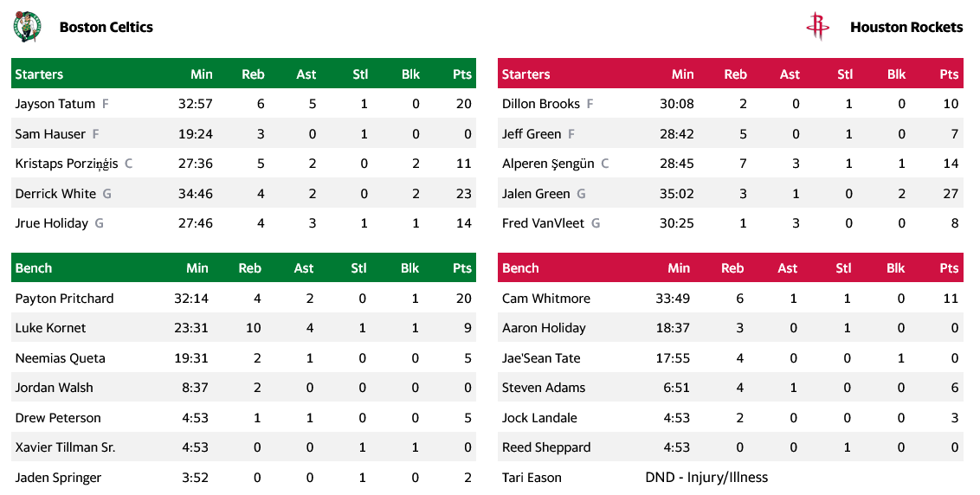Sort Celtics starters by the Reb column
This screenshot has width=980, height=495.
click(x=253, y=74)
